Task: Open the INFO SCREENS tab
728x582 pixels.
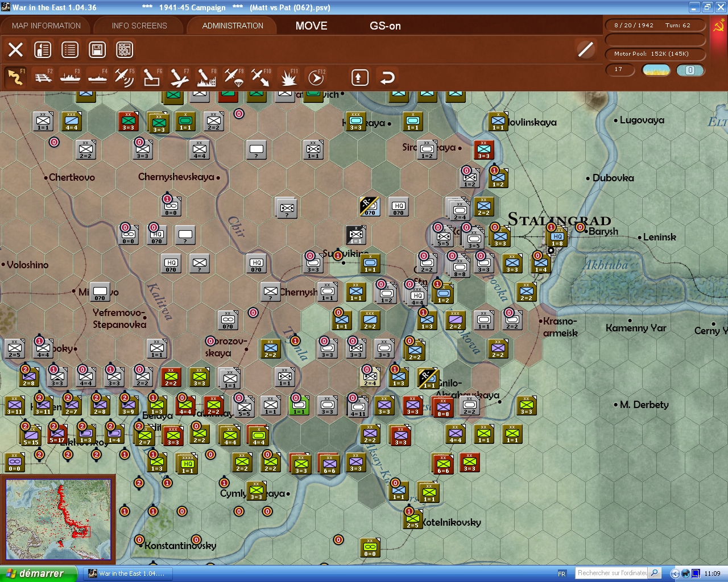Action: click(x=139, y=26)
